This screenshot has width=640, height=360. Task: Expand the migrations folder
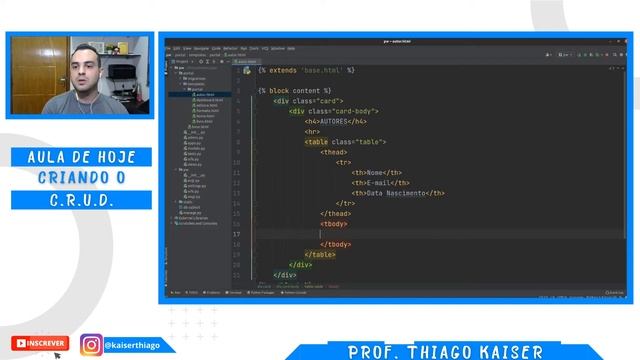click(x=181, y=78)
